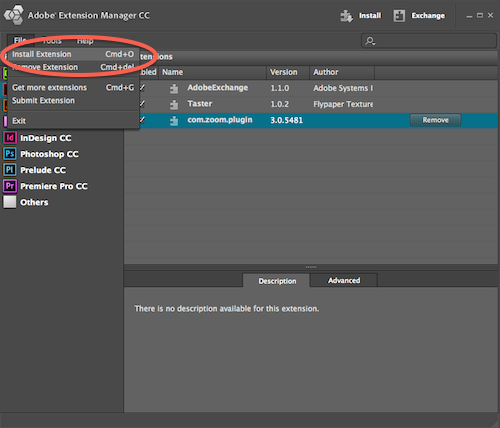Choose Submit Extension menu entry
The height and width of the screenshot is (428, 500).
[x=73, y=100]
